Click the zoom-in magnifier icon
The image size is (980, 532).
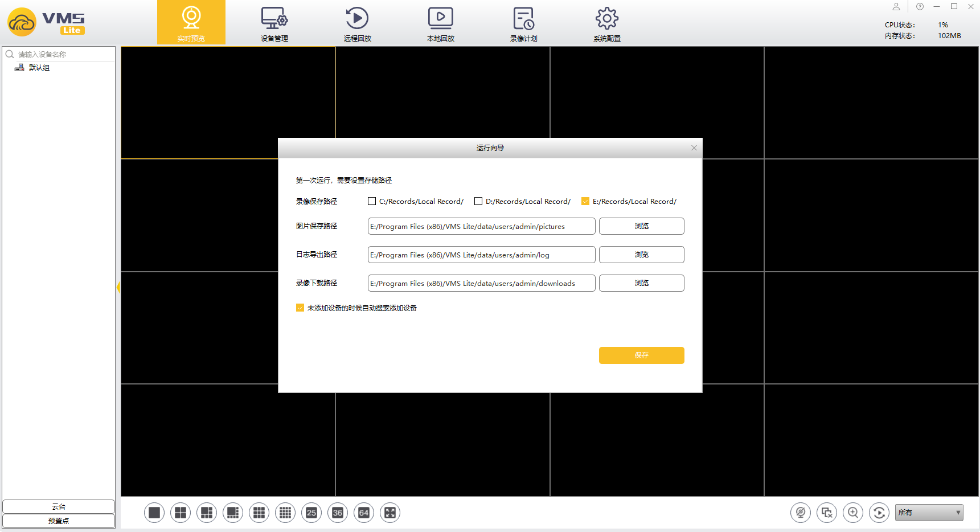pyautogui.click(x=853, y=513)
